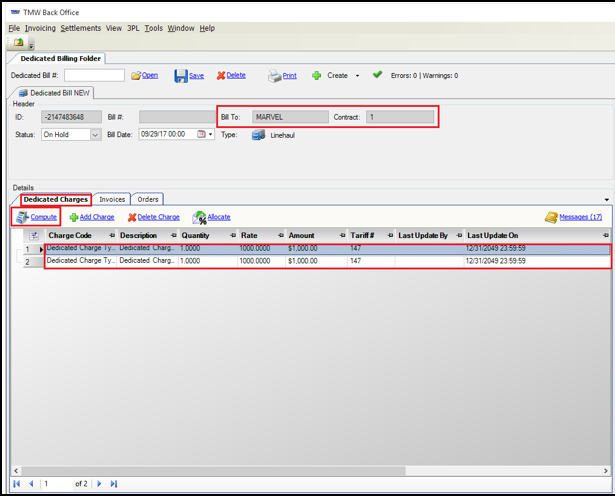
Task: Click the Dedicated Bill # input field
Action: coord(95,75)
